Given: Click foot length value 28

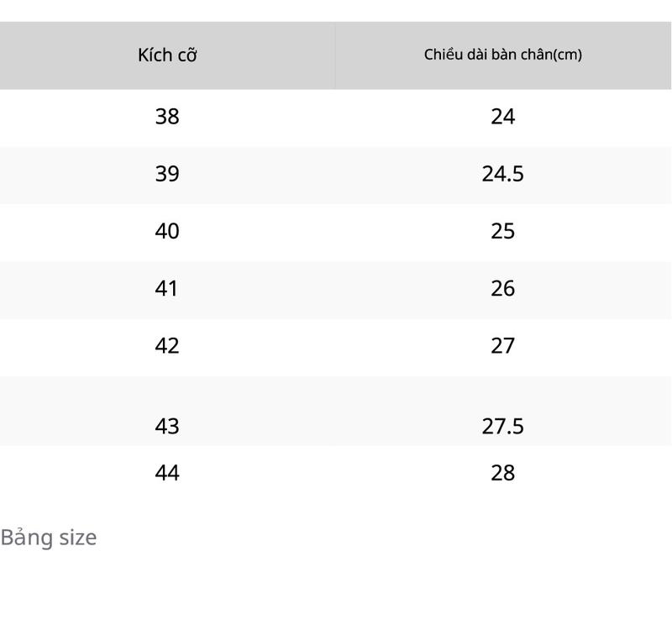Looking at the screenshot, I should [x=502, y=473].
